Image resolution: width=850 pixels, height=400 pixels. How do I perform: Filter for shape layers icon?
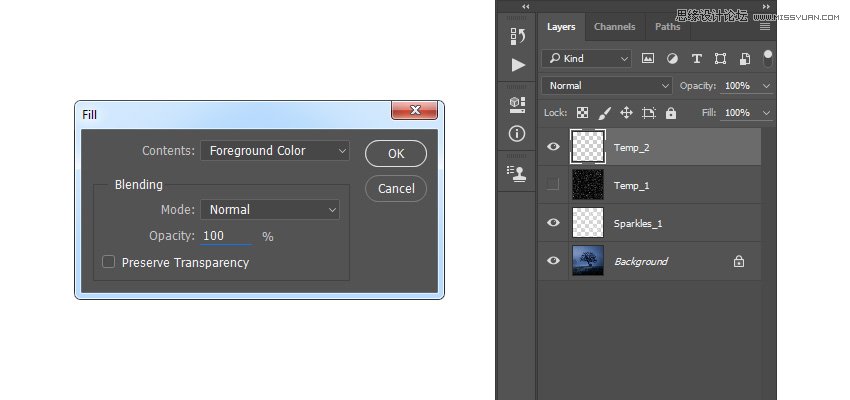720,59
